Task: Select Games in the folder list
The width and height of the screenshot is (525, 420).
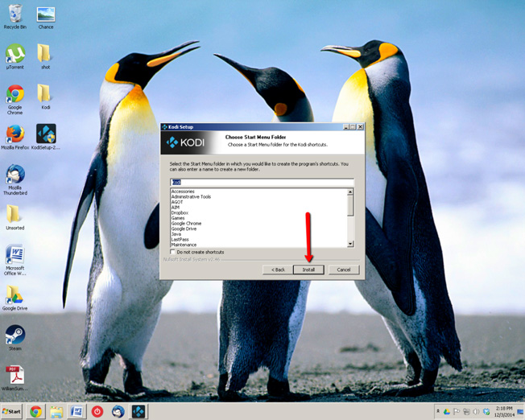Action: (178, 218)
